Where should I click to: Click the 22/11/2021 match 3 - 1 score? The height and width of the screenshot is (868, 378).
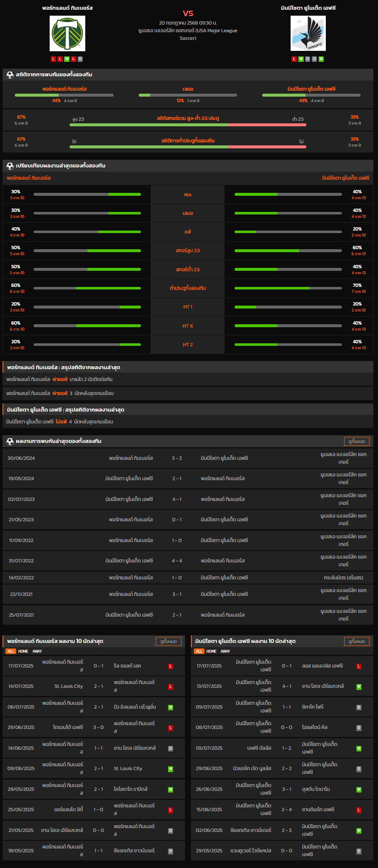(x=177, y=594)
